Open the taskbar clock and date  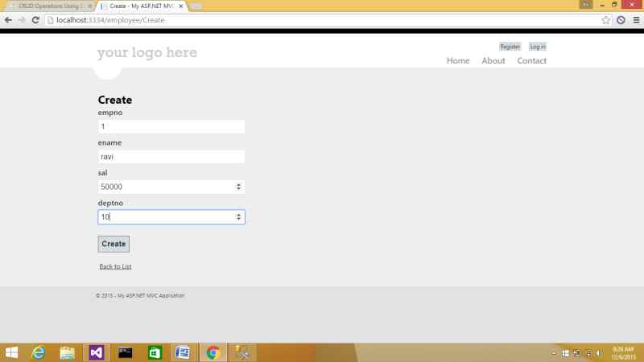click(623, 353)
